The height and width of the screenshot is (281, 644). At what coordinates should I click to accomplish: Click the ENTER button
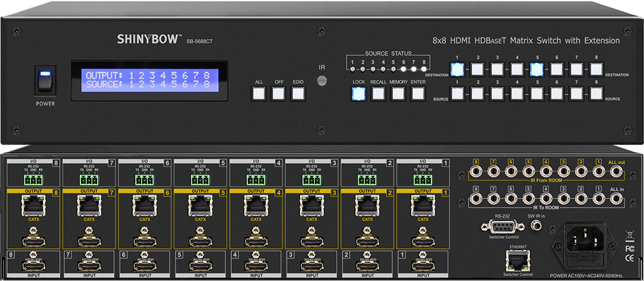coord(417,93)
